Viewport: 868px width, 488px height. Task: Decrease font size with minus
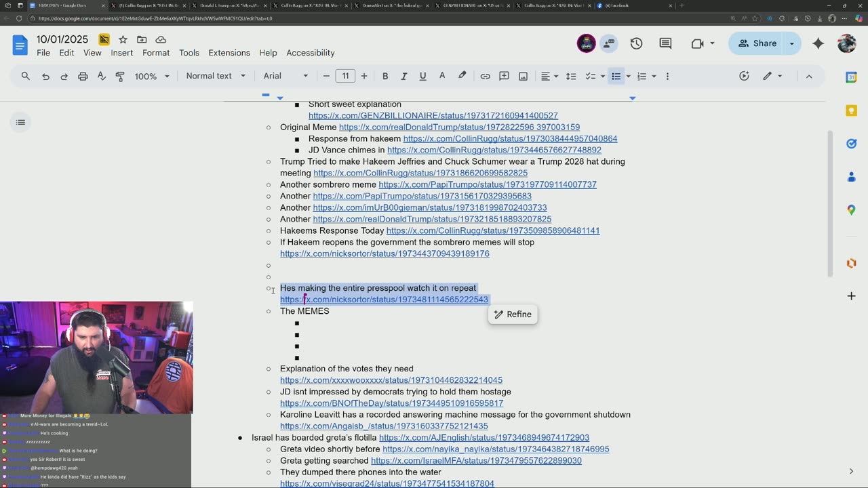[x=326, y=76]
